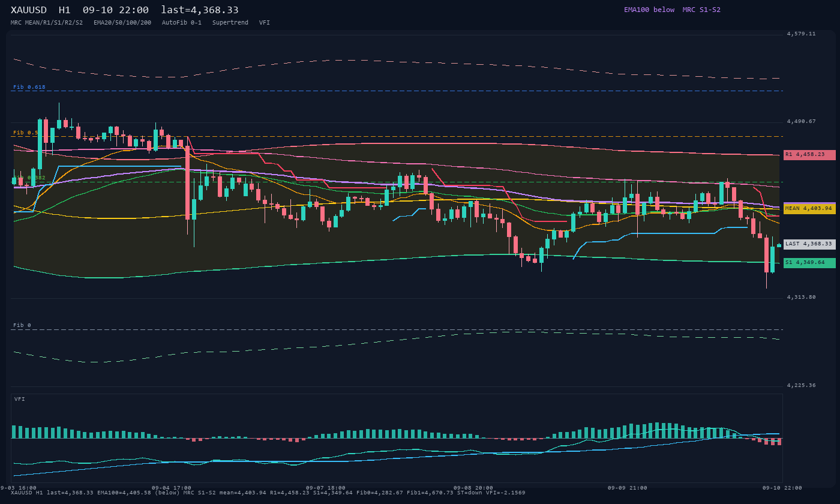Click the EMA100 below status text
840x504 pixels.
coord(649,10)
